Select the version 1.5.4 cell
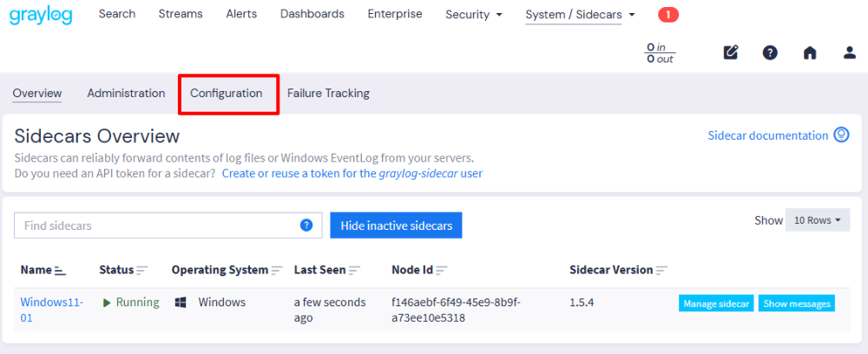The image size is (868, 354). coord(582,303)
